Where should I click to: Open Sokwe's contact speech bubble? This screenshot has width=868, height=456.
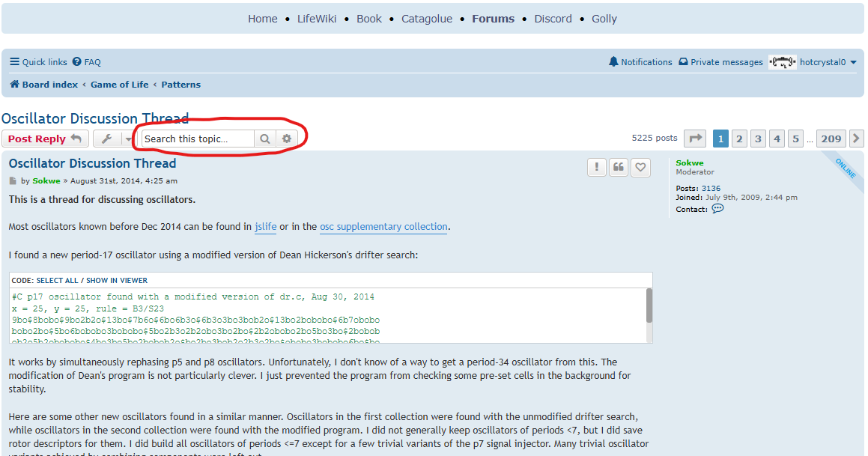717,209
